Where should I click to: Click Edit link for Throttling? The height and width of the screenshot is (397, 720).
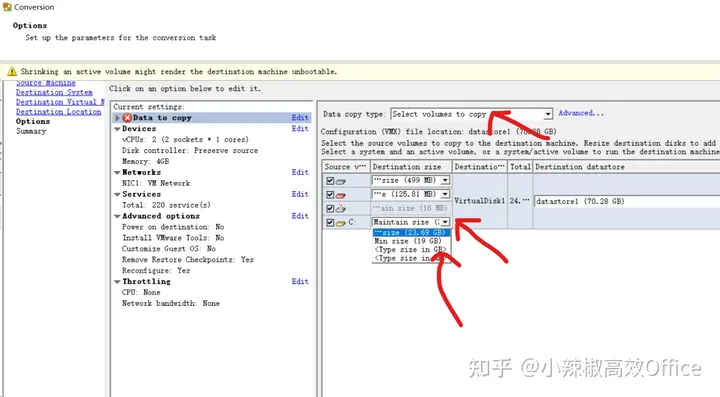[x=300, y=281]
